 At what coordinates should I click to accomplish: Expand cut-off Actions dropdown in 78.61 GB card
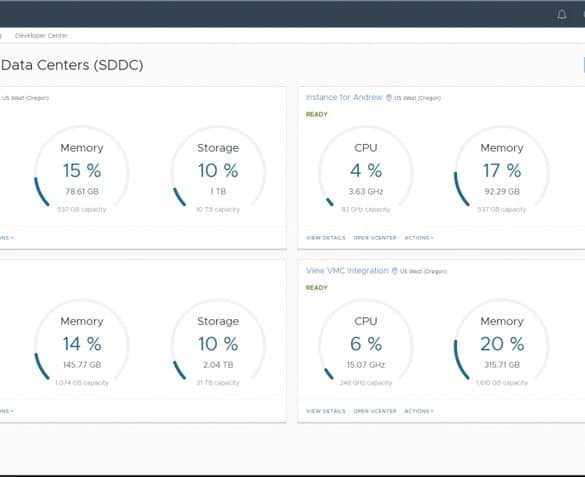pyautogui.click(x=7, y=238)
